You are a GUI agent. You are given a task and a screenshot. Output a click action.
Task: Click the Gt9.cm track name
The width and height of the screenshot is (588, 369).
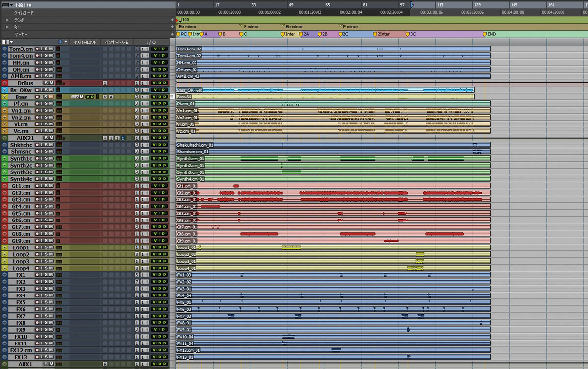pyautogui.click(x=21, y=241)
